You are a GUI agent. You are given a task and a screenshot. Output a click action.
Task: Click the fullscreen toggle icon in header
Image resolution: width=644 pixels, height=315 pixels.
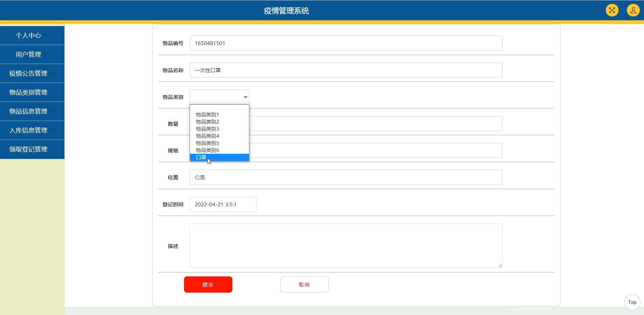click(x=612, y=10)
